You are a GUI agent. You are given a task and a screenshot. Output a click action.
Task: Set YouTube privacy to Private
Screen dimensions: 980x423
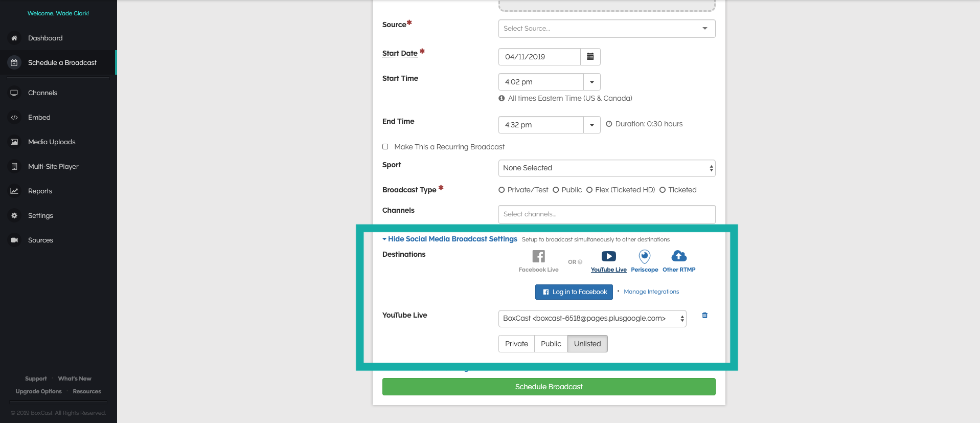coord(516,344)
